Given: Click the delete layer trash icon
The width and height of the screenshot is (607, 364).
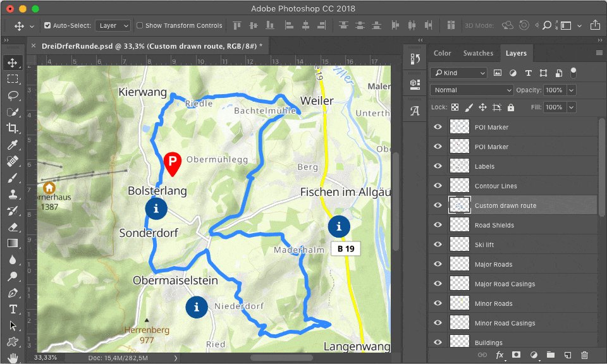Looking at the screenshot, I should 584,356.
